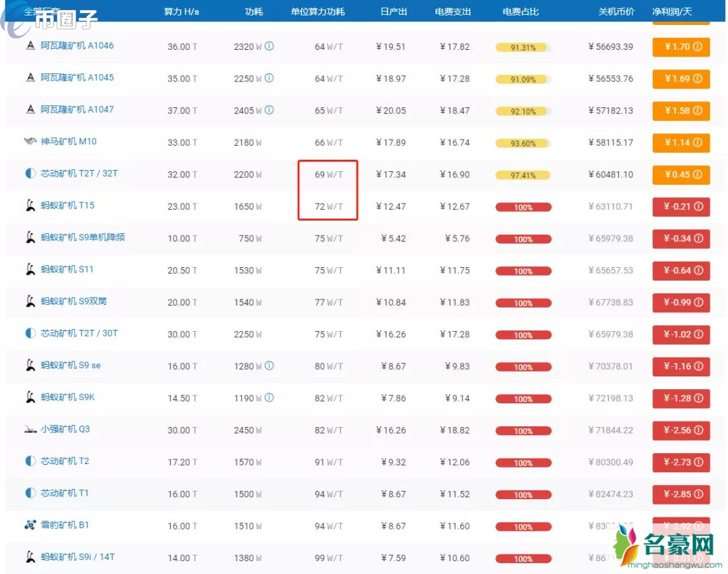Click the info icon inside the ¥-0.21 profit badge
Screen dimensions: 728x574
pos(698,206)
